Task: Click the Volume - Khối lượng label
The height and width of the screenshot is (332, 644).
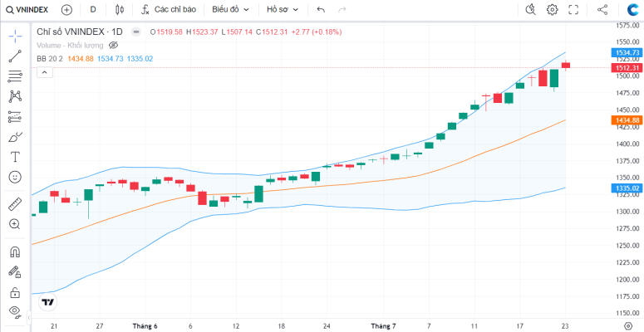Action: (x=70, y=45)
